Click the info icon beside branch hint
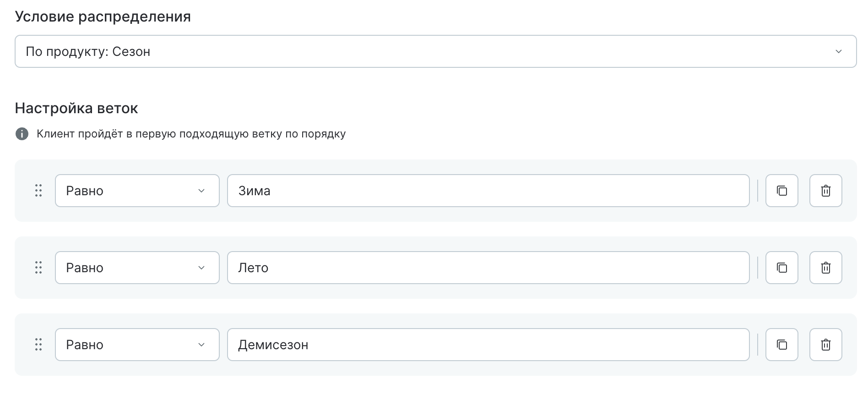This screenshot has width=868, height=395. [x=22, y=134]
